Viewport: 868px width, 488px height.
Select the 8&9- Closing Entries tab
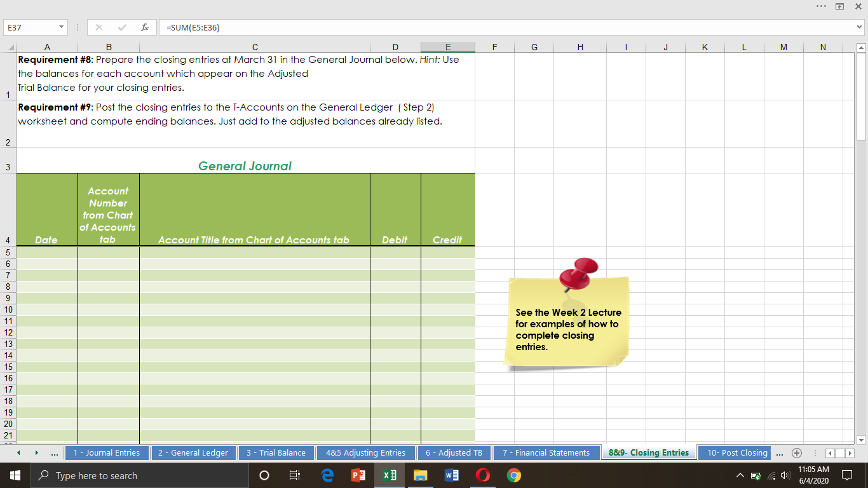click(649, 453)
